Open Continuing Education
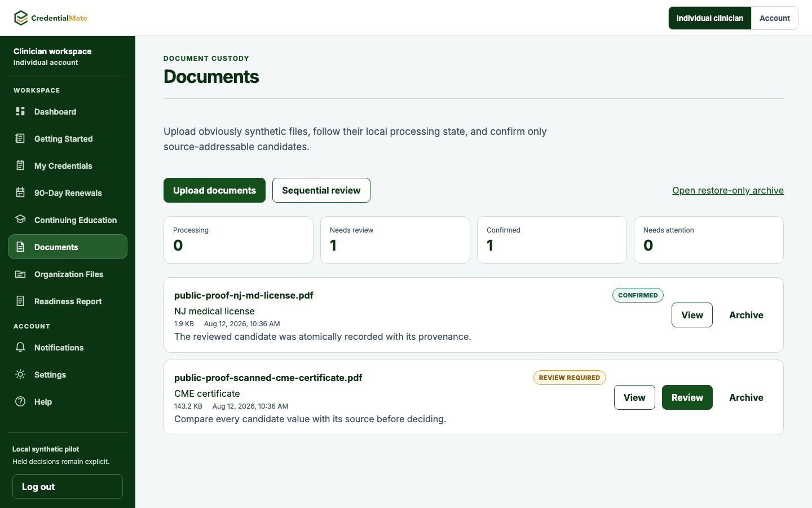 point(68,220)
